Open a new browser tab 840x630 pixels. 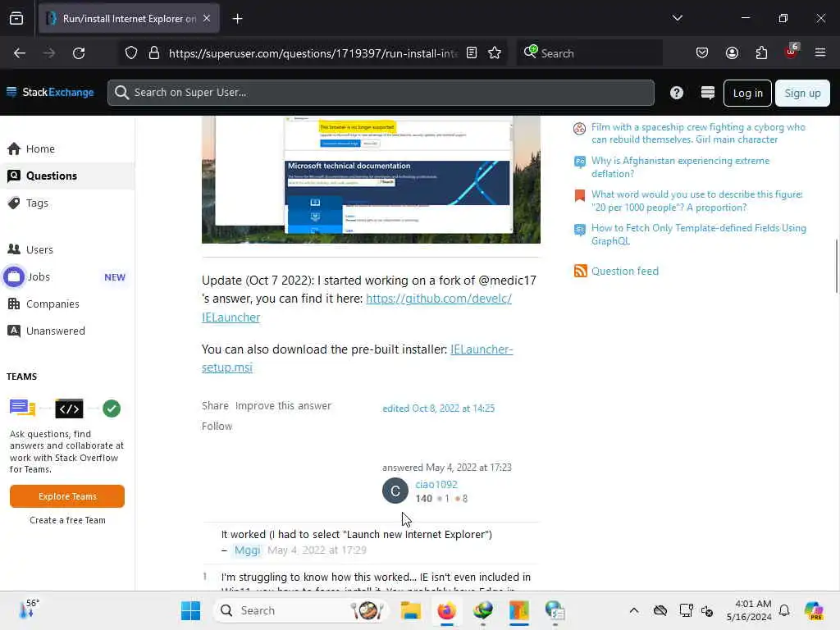pos(237,19)
